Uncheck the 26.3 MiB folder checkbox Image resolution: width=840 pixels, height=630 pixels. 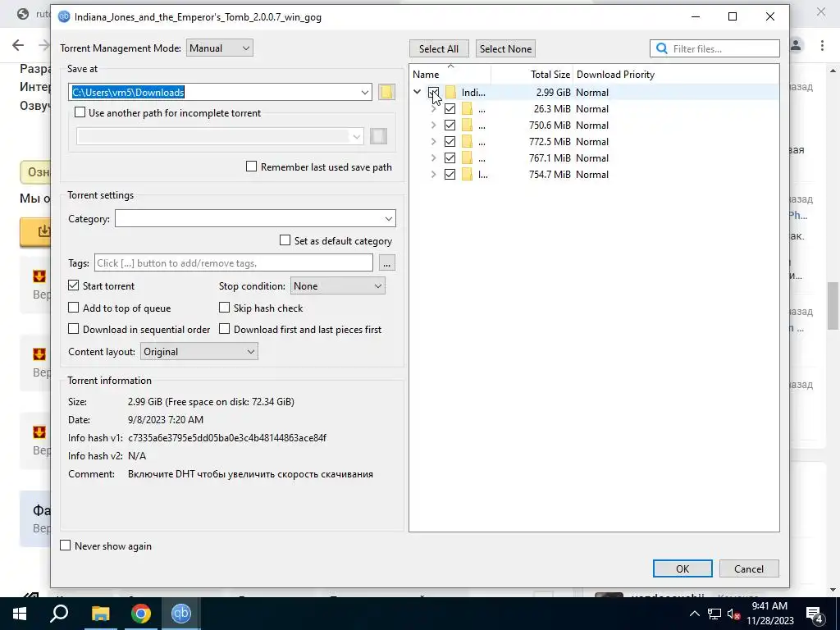click(x=450, y=109)
